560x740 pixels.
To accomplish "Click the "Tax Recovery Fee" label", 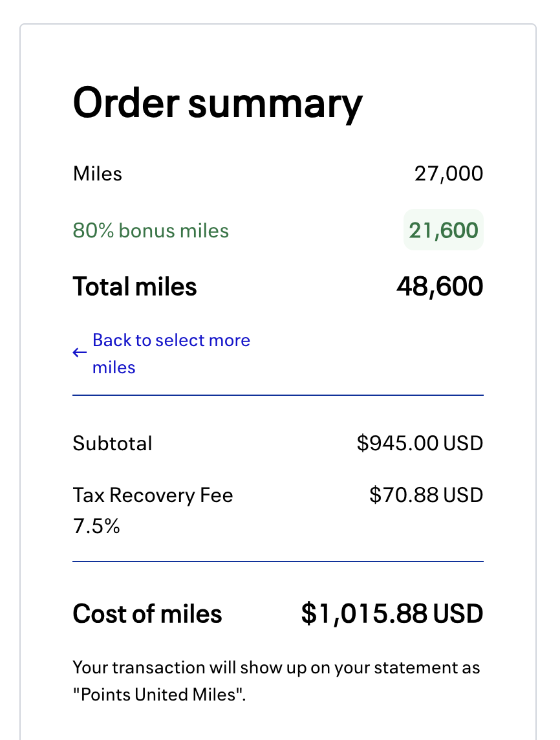I will click(x=153, y=495).
